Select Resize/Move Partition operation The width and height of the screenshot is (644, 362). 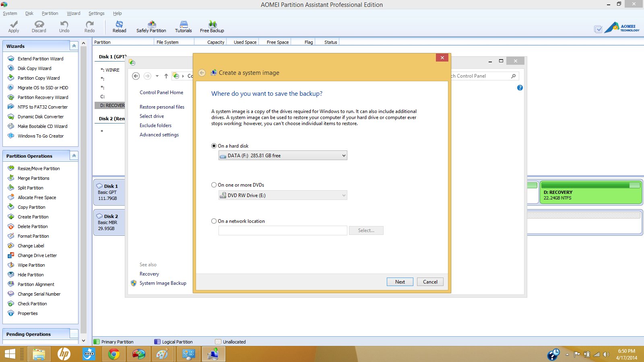(39, 169)
